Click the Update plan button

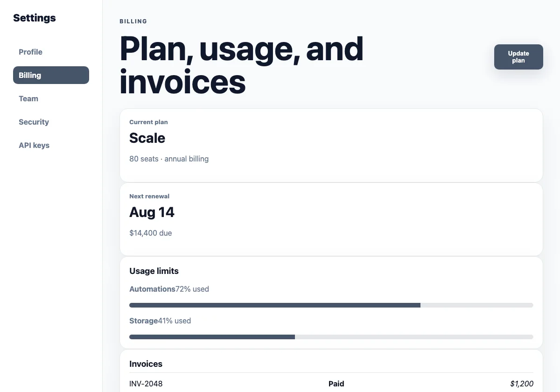(518, 57)
